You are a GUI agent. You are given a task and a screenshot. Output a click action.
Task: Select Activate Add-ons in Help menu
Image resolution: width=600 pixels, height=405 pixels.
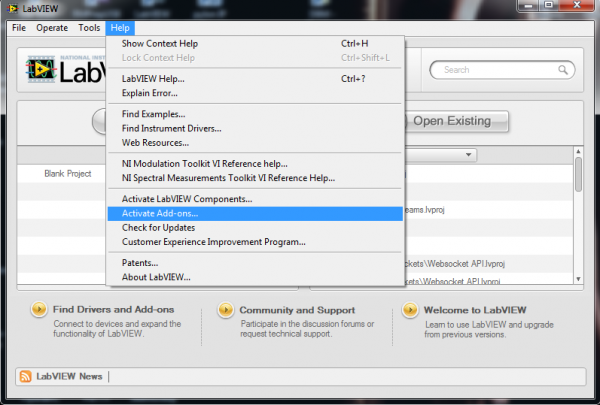(160, 213)
